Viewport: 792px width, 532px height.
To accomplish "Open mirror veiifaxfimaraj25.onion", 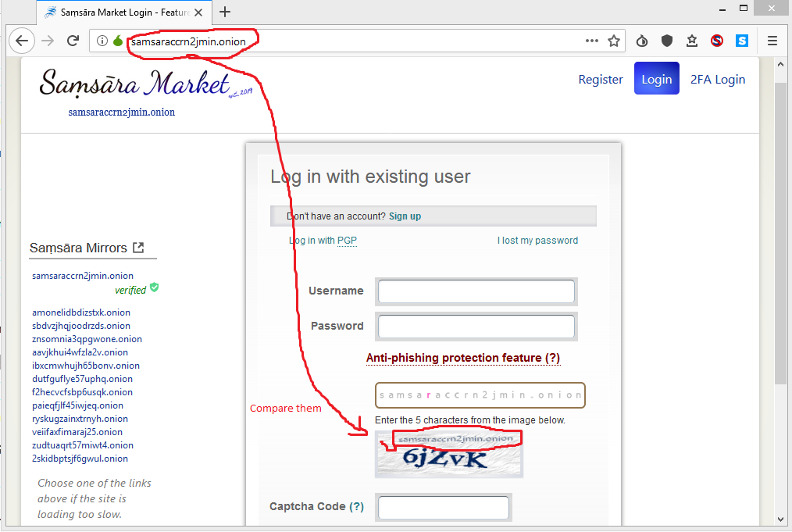I will click(x=77, y=432).
